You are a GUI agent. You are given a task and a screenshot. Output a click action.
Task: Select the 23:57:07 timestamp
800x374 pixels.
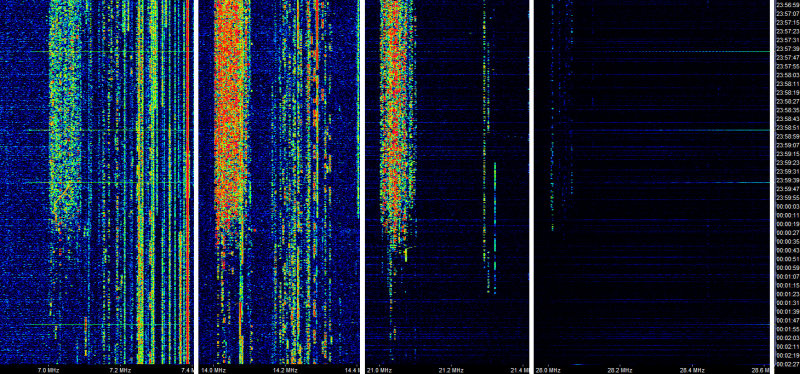pos(787,14)
